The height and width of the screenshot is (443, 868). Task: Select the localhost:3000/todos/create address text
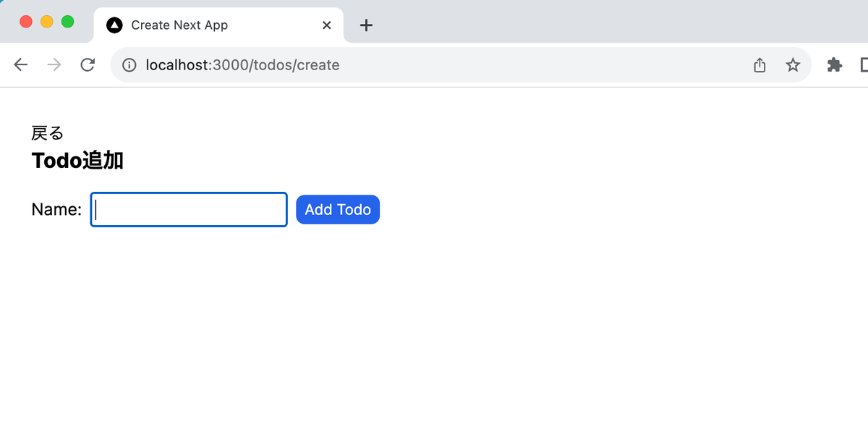242,64
